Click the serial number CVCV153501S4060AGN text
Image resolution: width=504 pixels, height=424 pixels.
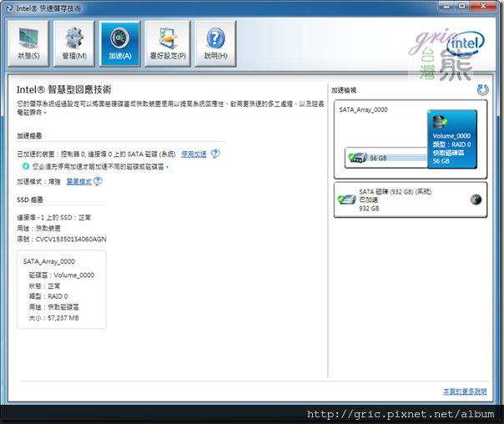coord(71,240)
